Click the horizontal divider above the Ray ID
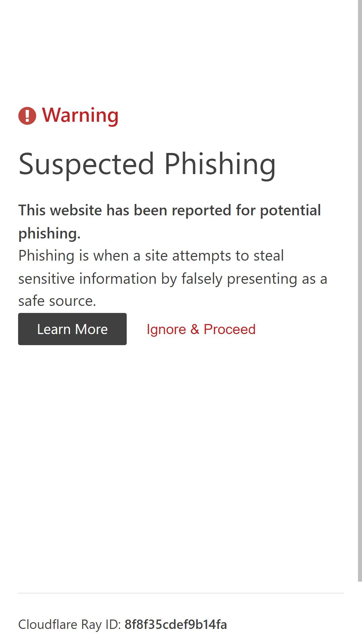Image resolution: width=362 pixels, height=644 pixels. 181,593
